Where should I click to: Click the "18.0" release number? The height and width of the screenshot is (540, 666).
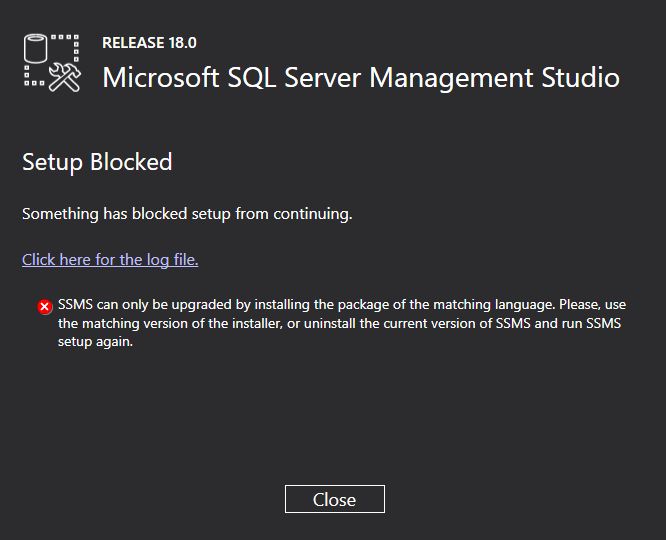tap(181, 43)
